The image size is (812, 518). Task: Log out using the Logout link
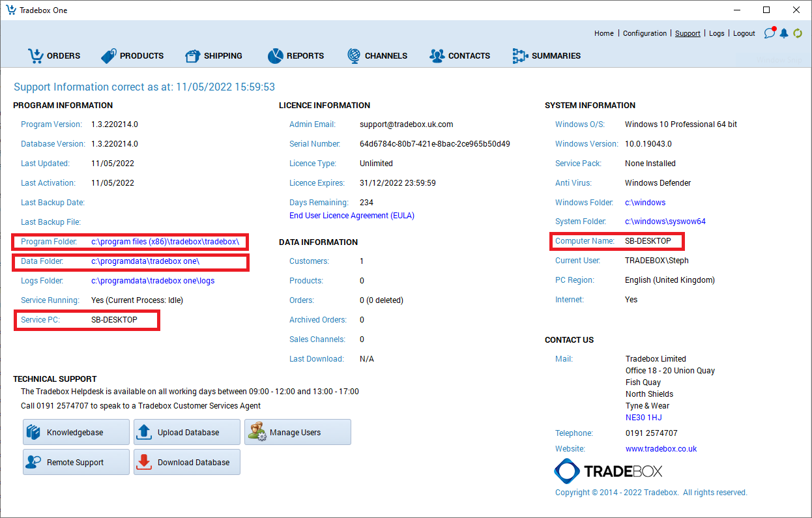pyautogui.click(x=744, y=33)
